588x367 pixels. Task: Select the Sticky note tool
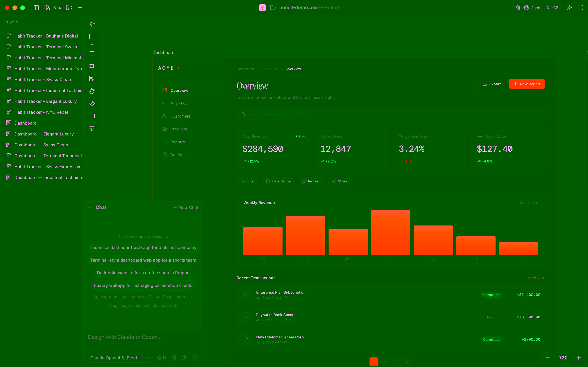[x=92, y=79]
